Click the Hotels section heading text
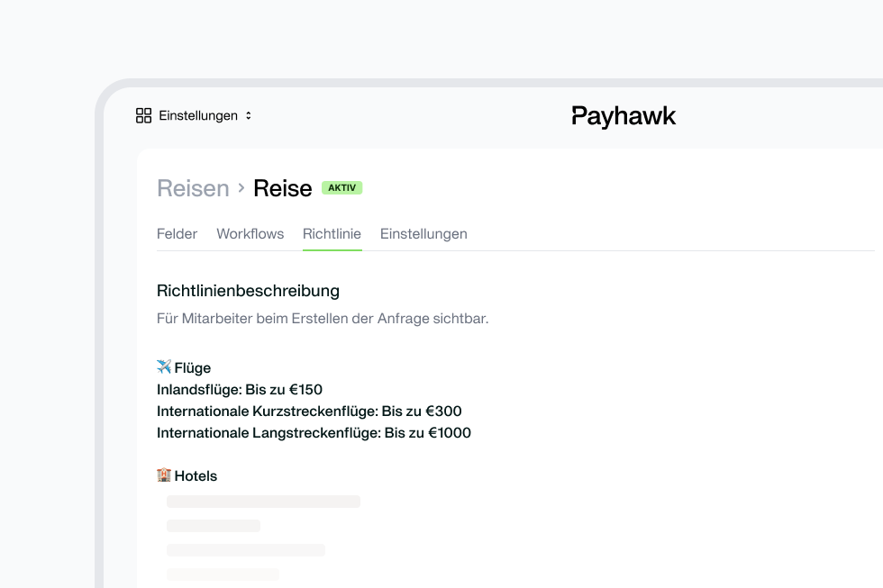Viewport: 883px width, 588px height. [196, 476]
